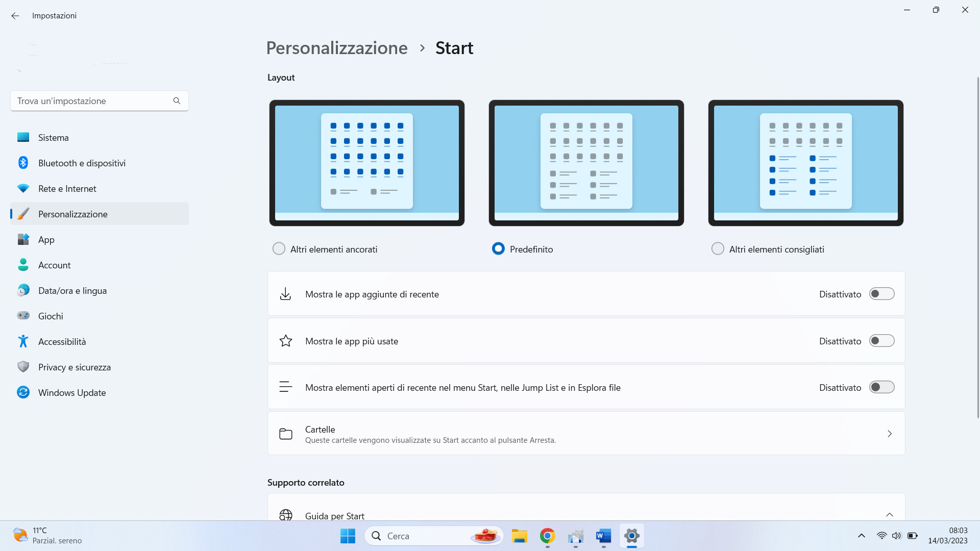This screenshot has height=551, width=980.
Task: Expand the Guida per Start support section
Action: coord(889,515)
